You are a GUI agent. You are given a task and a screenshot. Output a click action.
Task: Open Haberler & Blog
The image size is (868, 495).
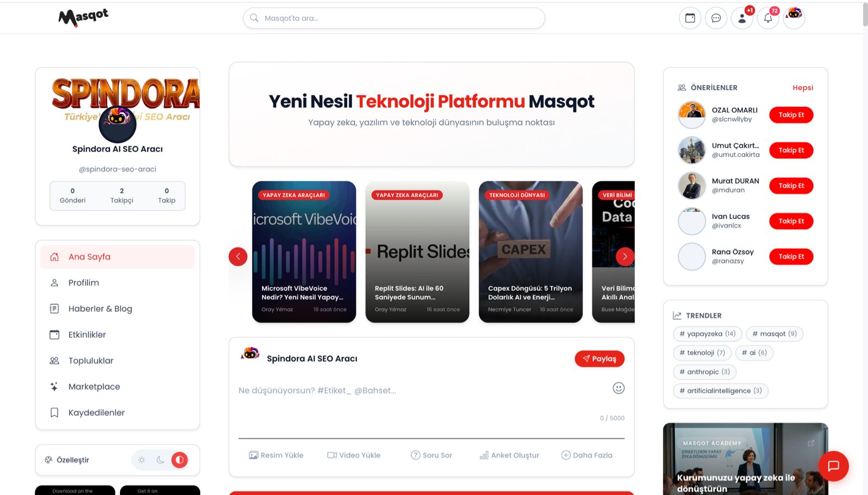coord(117,308)
